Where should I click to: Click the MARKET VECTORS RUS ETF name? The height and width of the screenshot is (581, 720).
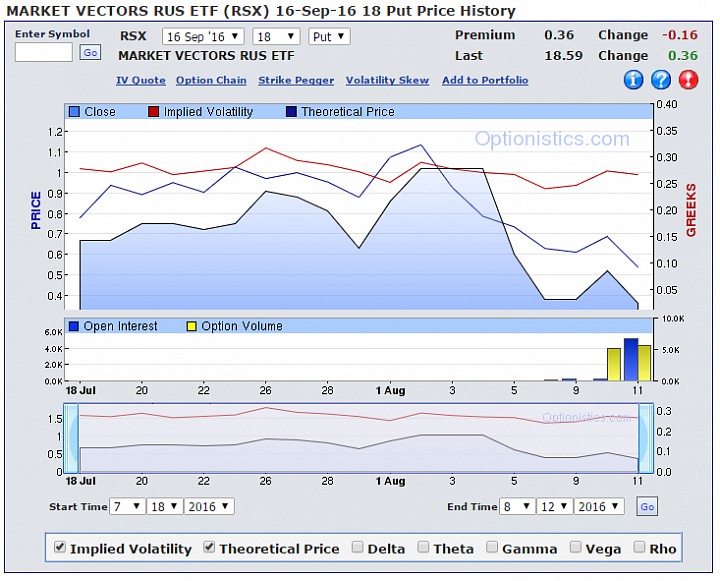tap(206, 56)
